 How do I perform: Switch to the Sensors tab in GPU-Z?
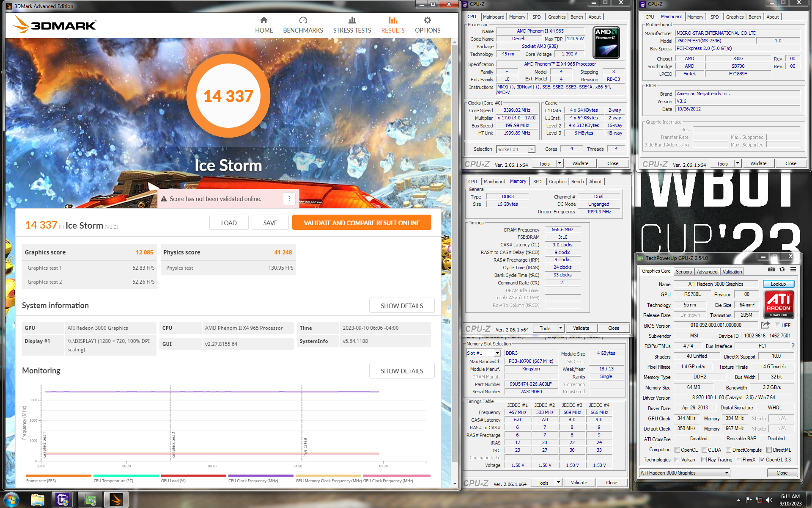[683, 271]
